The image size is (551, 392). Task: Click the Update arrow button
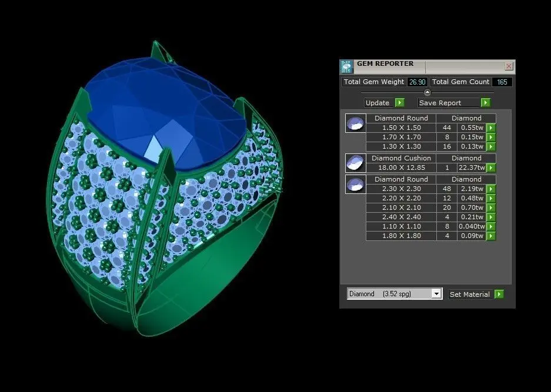pyautogui.click(x=399, y=103)
